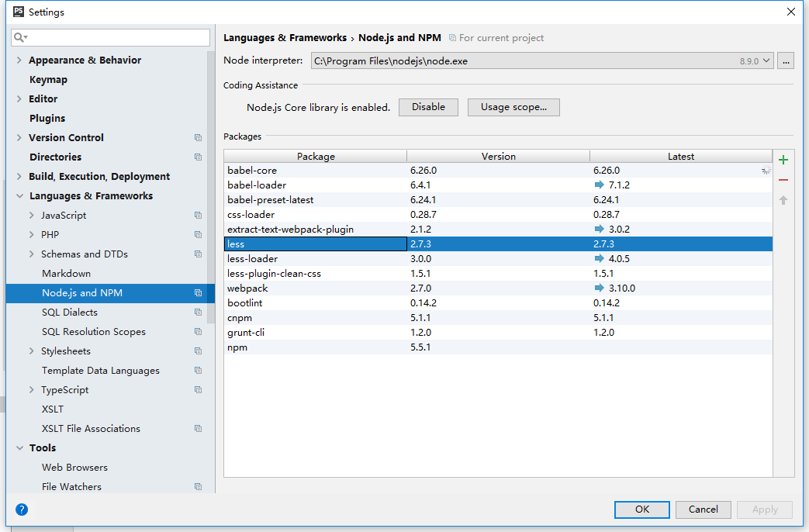Expand the TypeScript settings node
The image size is (809, 532).
(x=31, y=390)
